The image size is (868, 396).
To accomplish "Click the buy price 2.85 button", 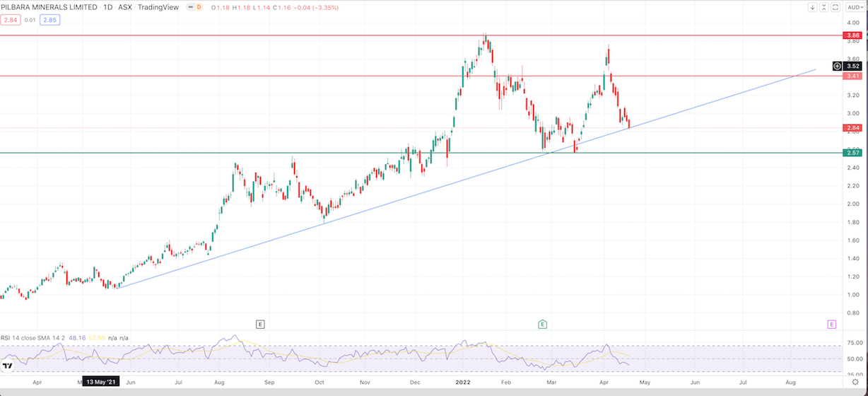I will 49,20.
